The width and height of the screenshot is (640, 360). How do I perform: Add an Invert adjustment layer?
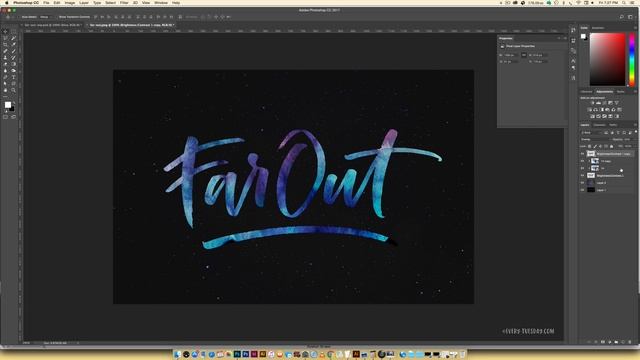[x=593, y=116]
